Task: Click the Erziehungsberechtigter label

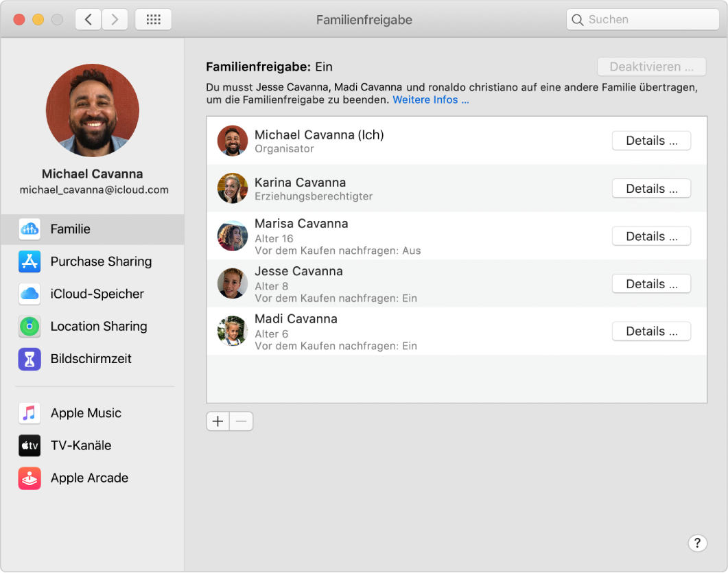Action: tap(314, 196)
